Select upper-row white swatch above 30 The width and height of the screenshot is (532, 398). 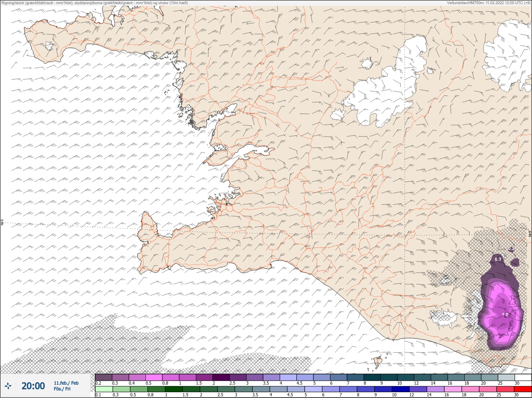pyautogui.click(x=523, y=377)
